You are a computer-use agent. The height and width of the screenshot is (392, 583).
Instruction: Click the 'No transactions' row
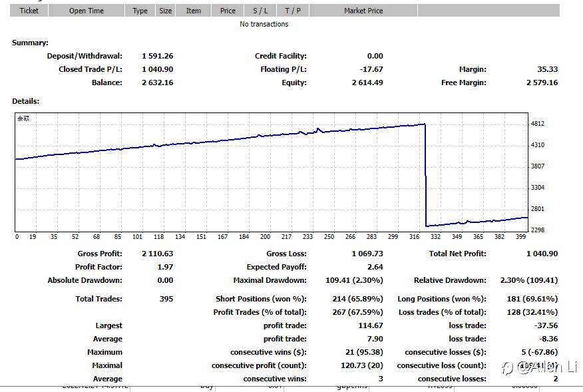point(264,24)
